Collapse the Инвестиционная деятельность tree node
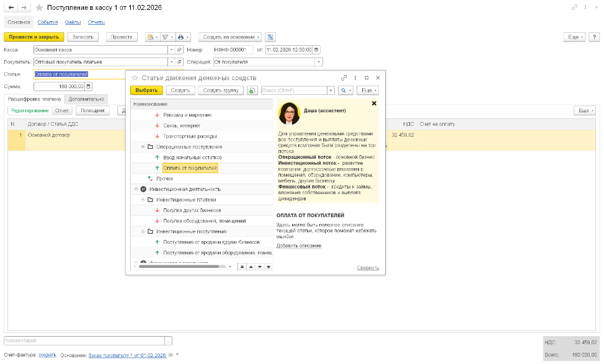Image resolution: width=604 pixels, height=364 pixels. tap(136, 189)
